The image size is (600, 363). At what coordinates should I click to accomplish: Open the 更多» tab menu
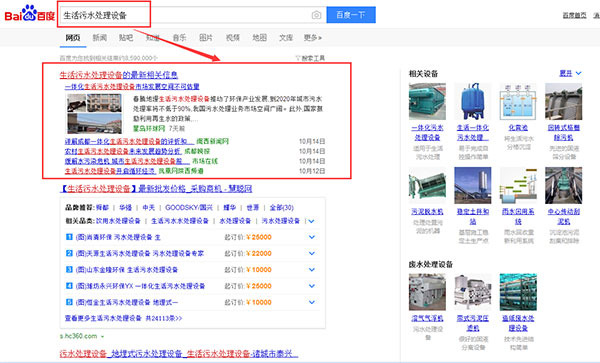coord(313,37)
